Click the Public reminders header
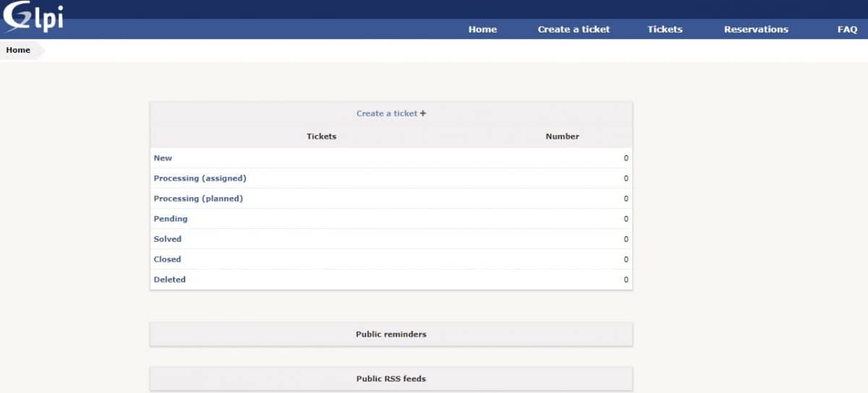 tap(391, 334)
